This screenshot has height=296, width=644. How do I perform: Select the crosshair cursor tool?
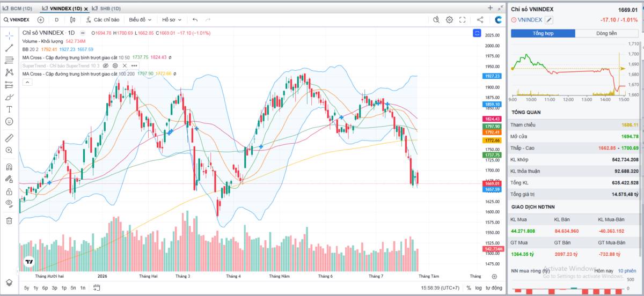tap(9, 35)
